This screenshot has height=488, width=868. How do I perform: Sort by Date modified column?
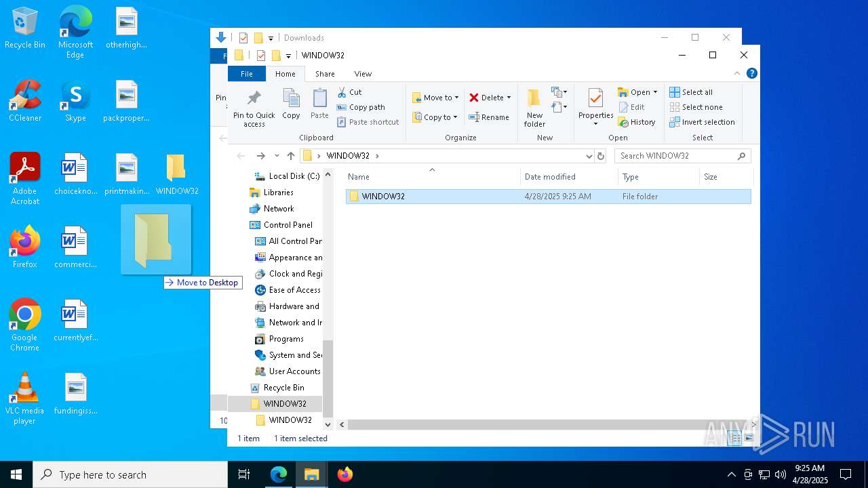pos(569,177)
